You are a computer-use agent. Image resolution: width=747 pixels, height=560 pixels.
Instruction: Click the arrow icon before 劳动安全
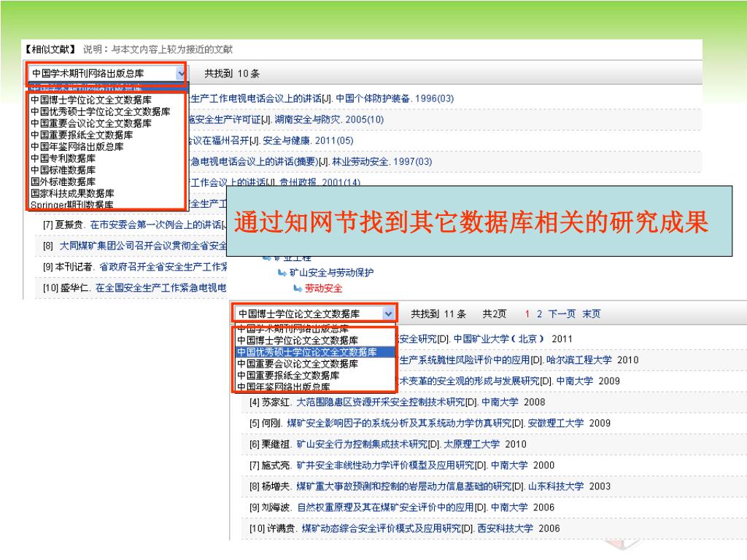point(298,288)
